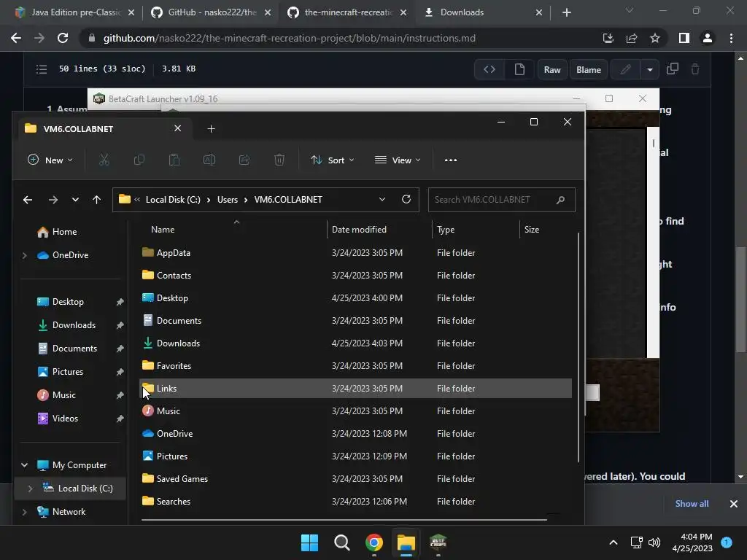Click BetaCraft launcher icon in taskbar

pyautogui.click(x=438, y=542)
